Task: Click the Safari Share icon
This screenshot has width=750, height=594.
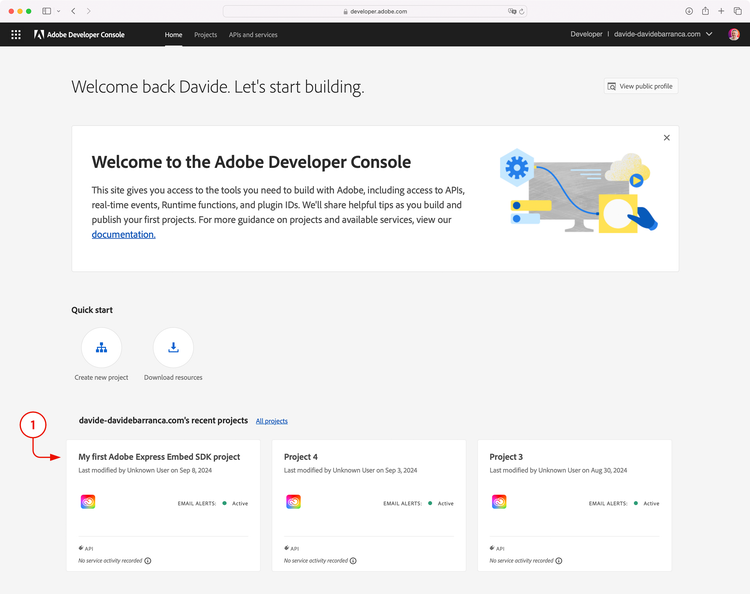Action: (705, 11)
